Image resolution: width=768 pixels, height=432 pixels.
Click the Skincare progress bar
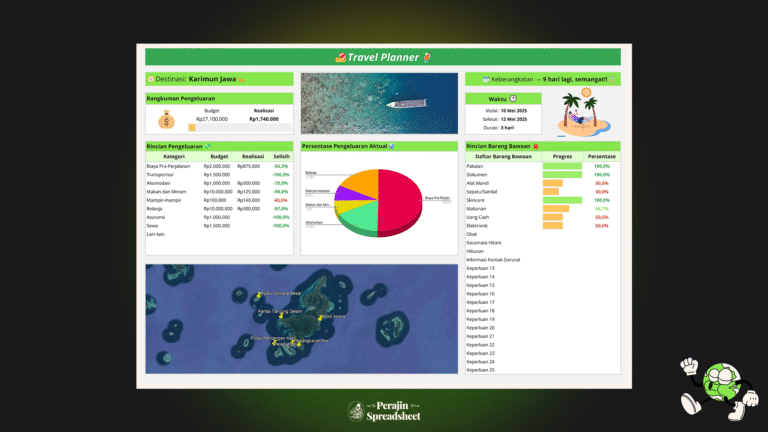(x=562, y=200)
